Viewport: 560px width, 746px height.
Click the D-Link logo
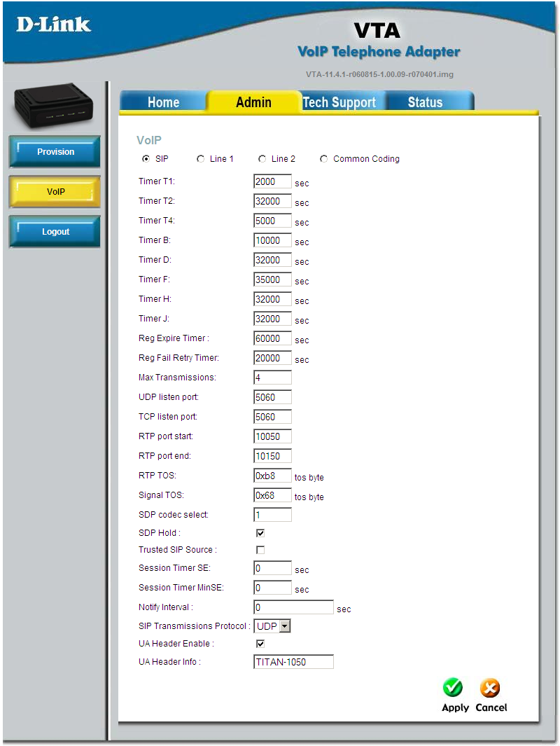(x=53, y=25)
